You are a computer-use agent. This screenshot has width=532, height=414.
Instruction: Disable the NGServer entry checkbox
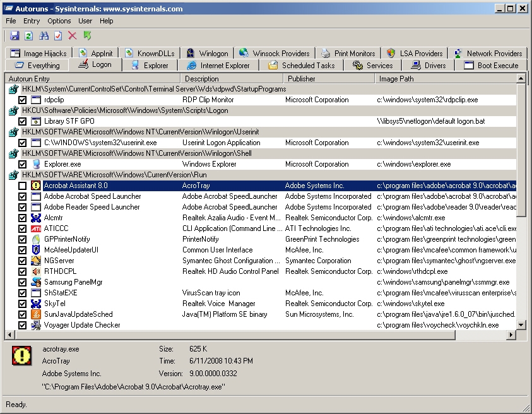click(23, 261)
